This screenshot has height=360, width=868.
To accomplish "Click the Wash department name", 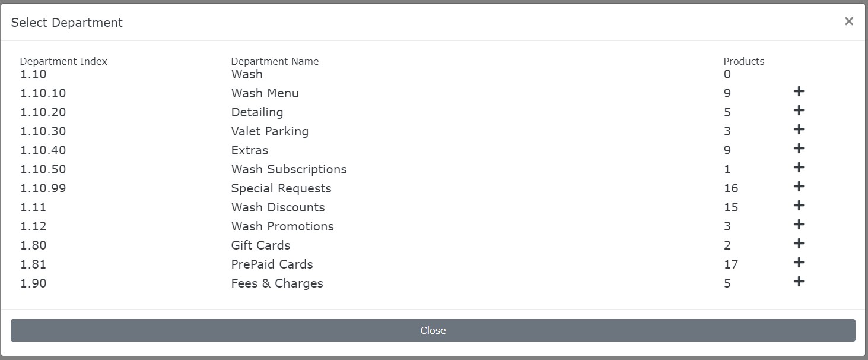I will pos(247,74).
